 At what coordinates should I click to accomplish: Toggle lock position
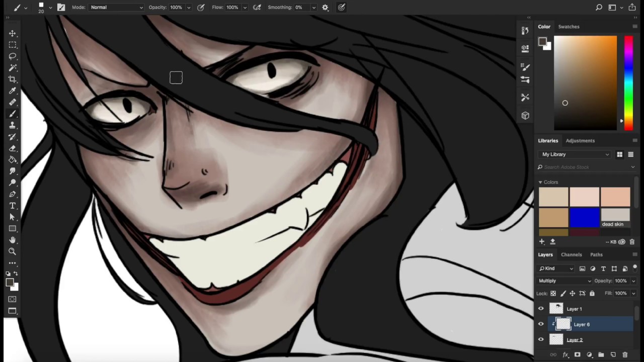coord(573,293)
